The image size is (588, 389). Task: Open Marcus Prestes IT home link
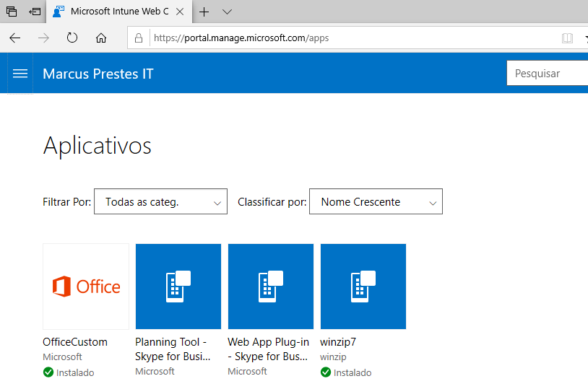[98, 74]
